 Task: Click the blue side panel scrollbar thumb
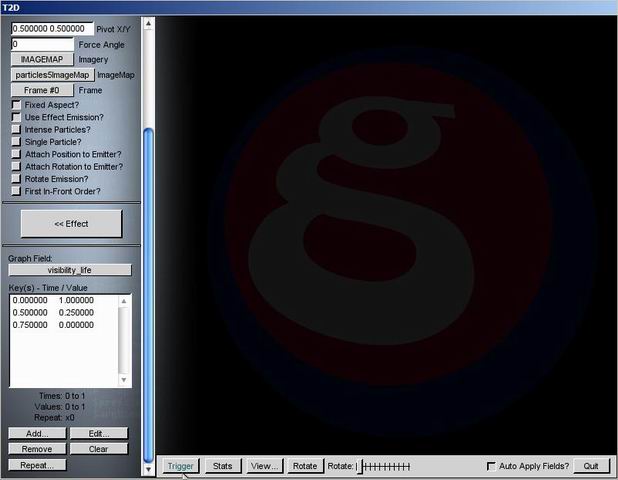tap(148, 295)
